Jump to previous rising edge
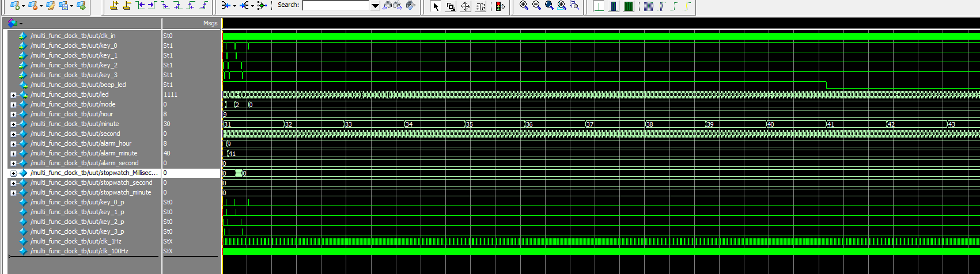 [191, 5]
